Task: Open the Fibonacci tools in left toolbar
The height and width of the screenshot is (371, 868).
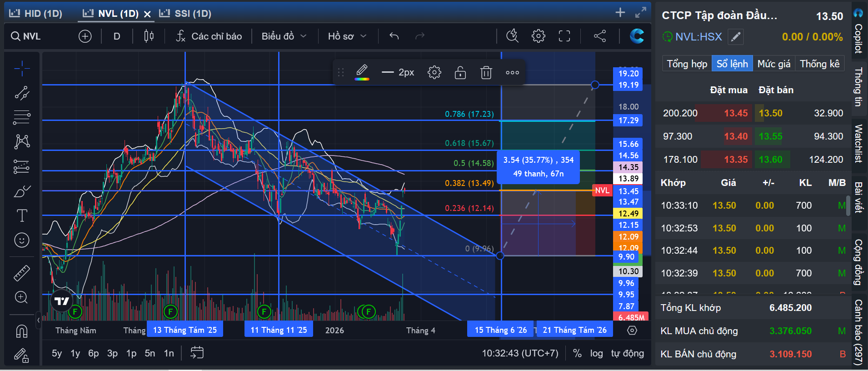Action: [22, 117]
